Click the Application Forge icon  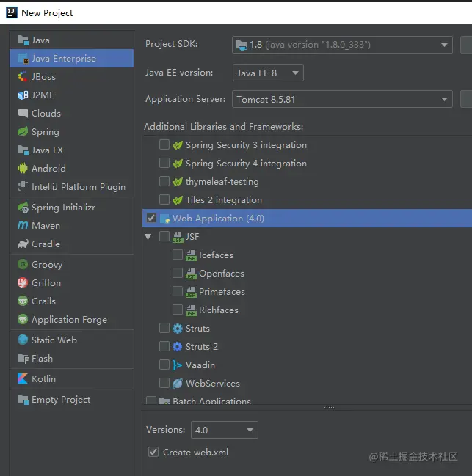pyautogui.click(x=23, y=319)
